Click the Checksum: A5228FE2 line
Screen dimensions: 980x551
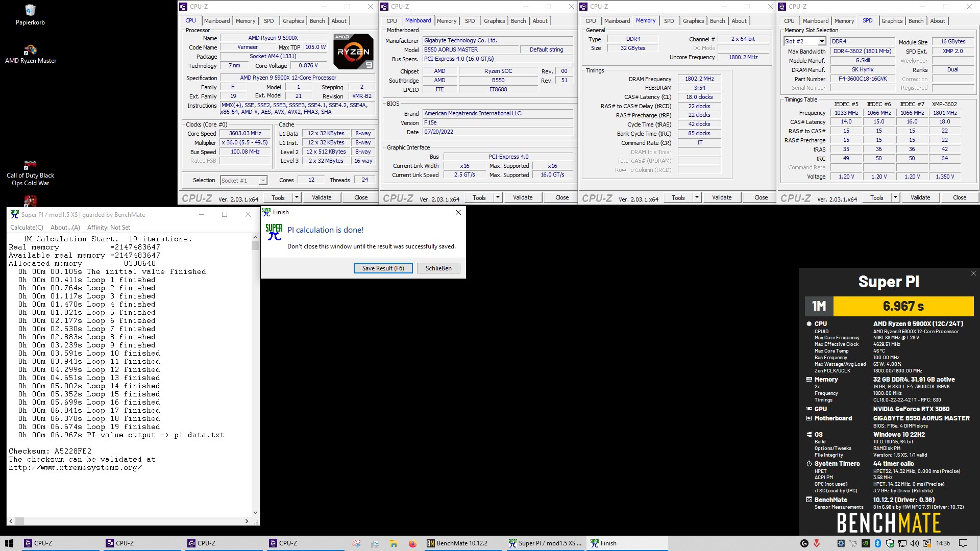(50, 452)
